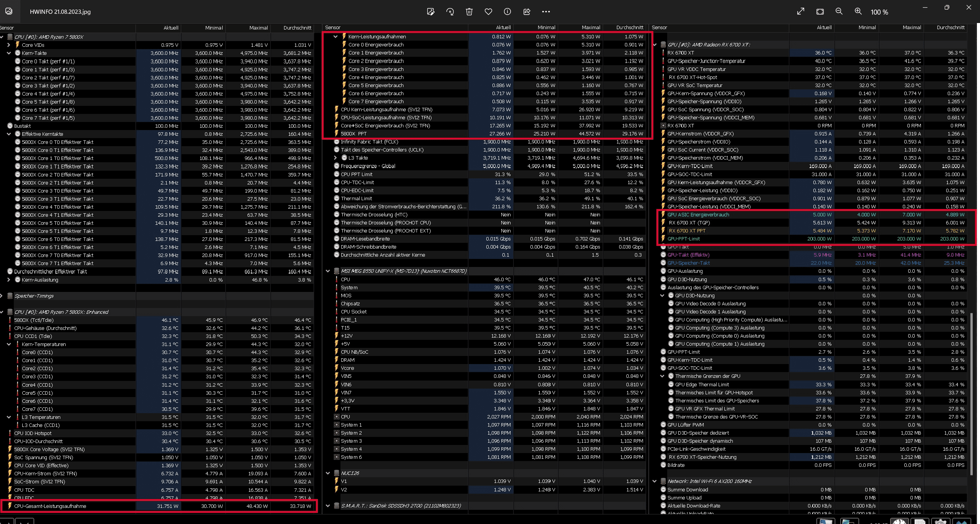Collapse the Kern-Takte group

click(9, 53)
